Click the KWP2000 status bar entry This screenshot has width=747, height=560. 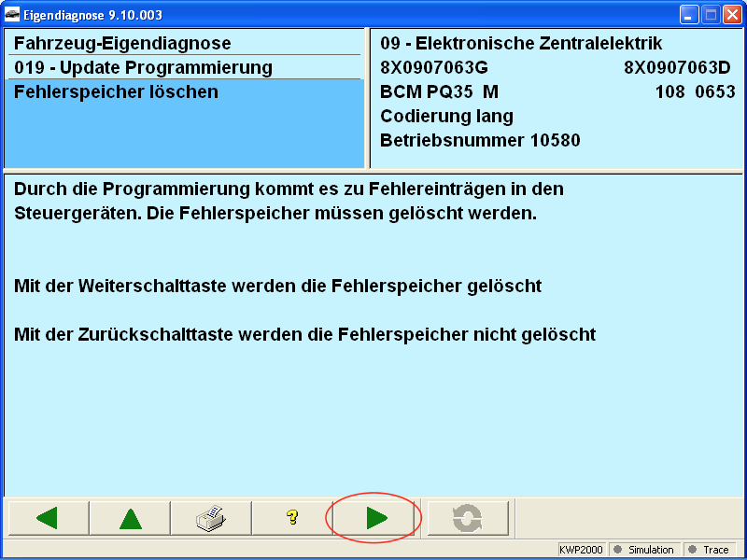pyautogui.click(x=581, y=550)
